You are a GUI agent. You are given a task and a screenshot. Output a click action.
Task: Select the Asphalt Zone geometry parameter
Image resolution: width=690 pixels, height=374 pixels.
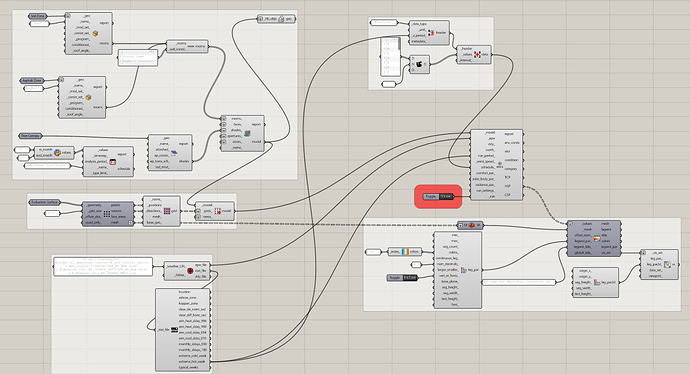click(31, 81)
